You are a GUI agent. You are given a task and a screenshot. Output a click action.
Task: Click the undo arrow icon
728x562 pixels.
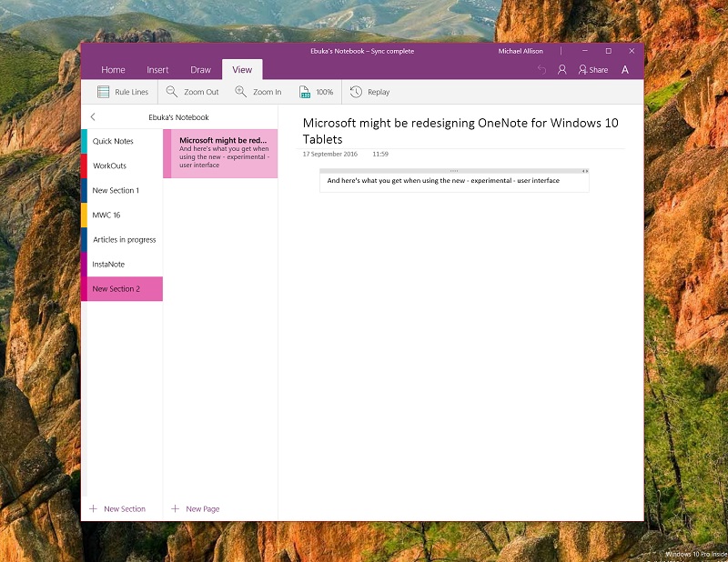pyautogui.click(x=541, y=70)
